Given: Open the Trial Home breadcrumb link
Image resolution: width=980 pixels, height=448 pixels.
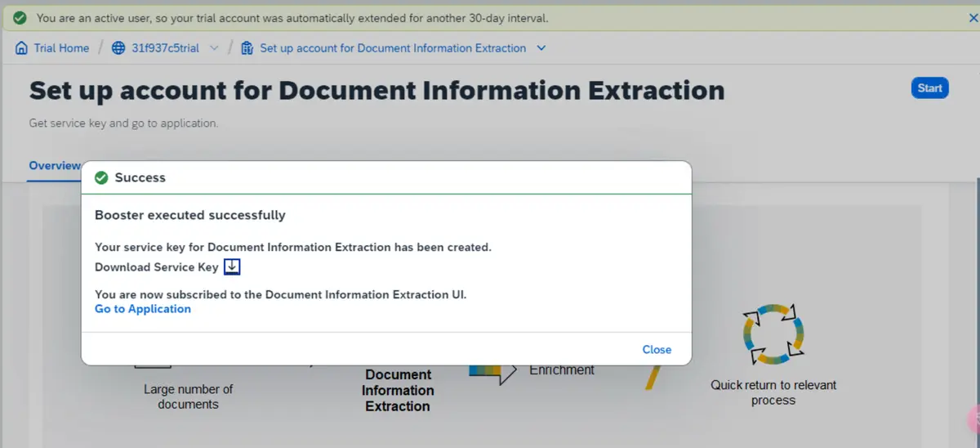Looking at the screenshot, I should (x=61, y=48).
